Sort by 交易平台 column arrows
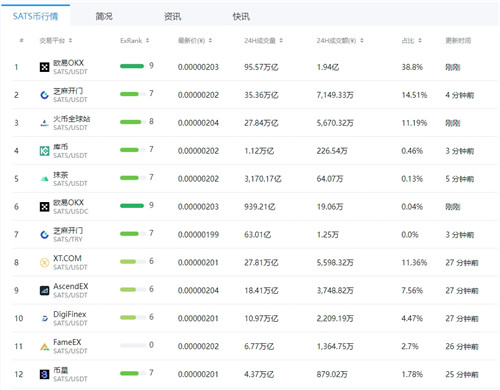 pos(70,40)
